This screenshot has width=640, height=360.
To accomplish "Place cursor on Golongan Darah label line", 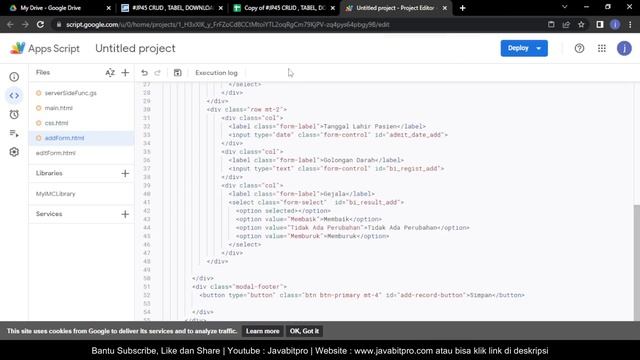I will [x=316, y=160].
